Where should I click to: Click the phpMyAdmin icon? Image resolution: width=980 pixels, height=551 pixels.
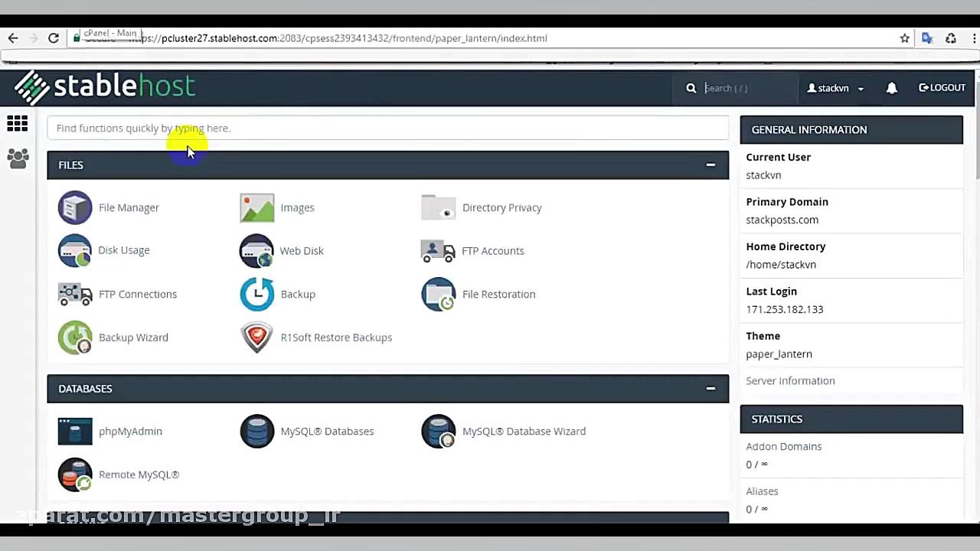pos(75,431)
